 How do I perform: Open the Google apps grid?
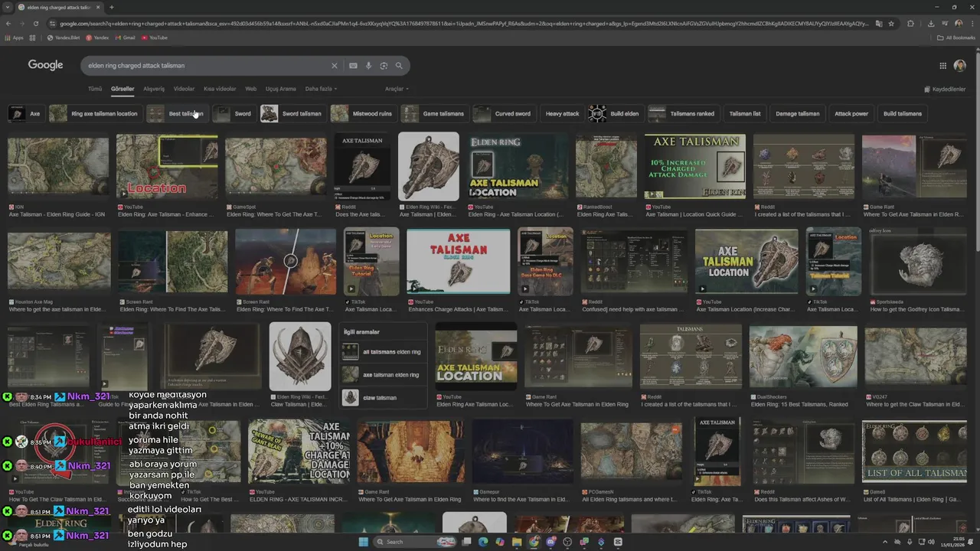pyautogui.click(x=943, y=66)
